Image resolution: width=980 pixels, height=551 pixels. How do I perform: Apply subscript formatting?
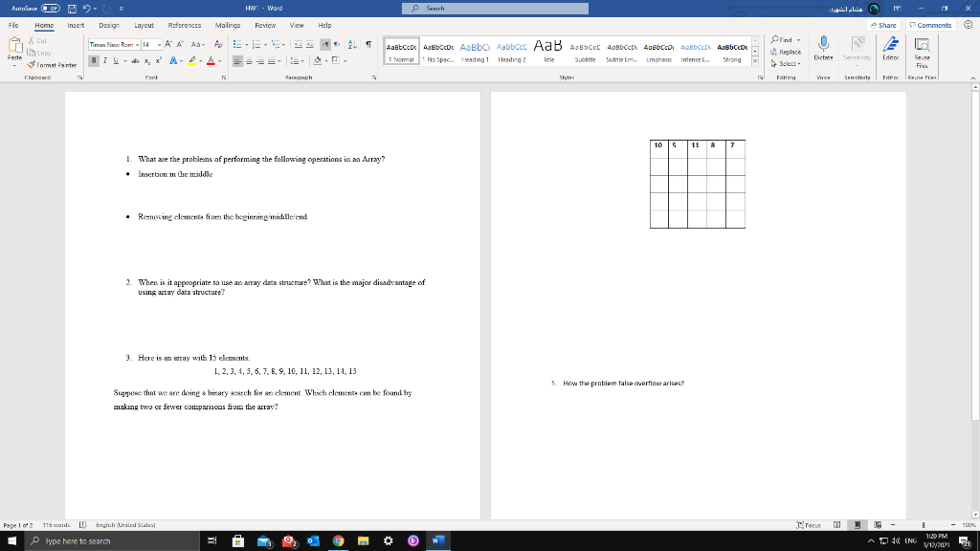(x=147, y=60)
